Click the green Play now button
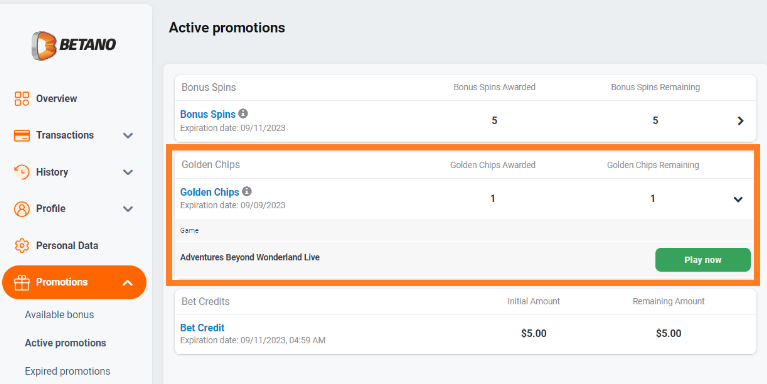Screen dimensions: 767x384 click(x=703, y=260)
